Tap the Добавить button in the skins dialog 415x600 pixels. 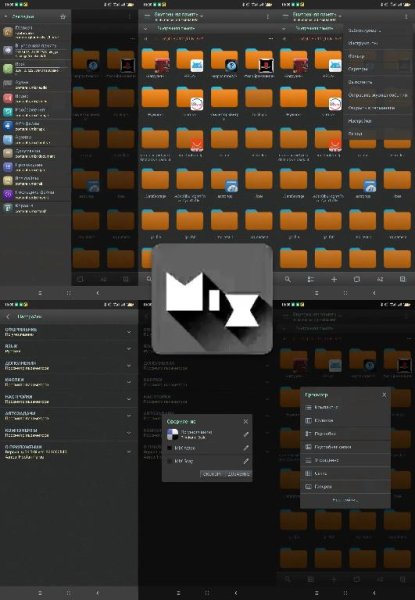[x=238, y=474]
